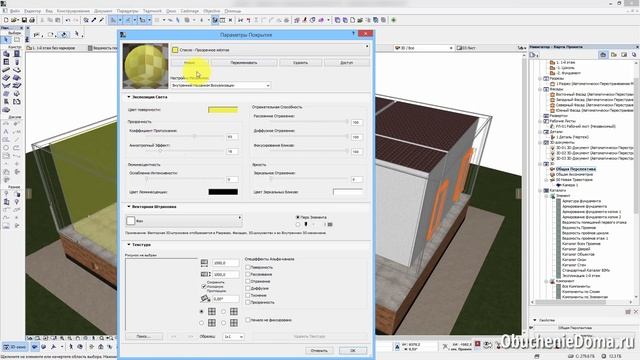Click the inject parameters syringe icon
The width and height of the screenshot is (640, 360).
(102, 20)
